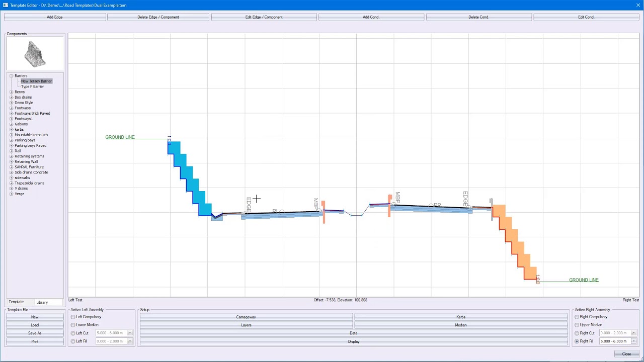Select Right Fill radio button

point(577,341)
